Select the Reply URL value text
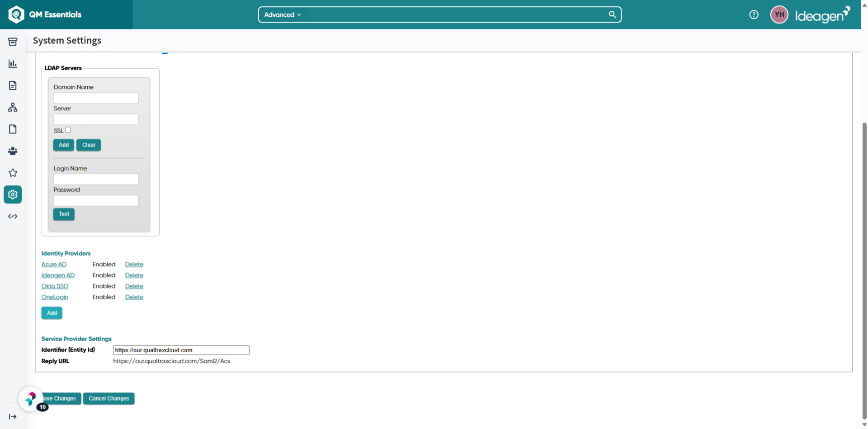The height and width of the screenshot is (429, 868). (172, 361)
